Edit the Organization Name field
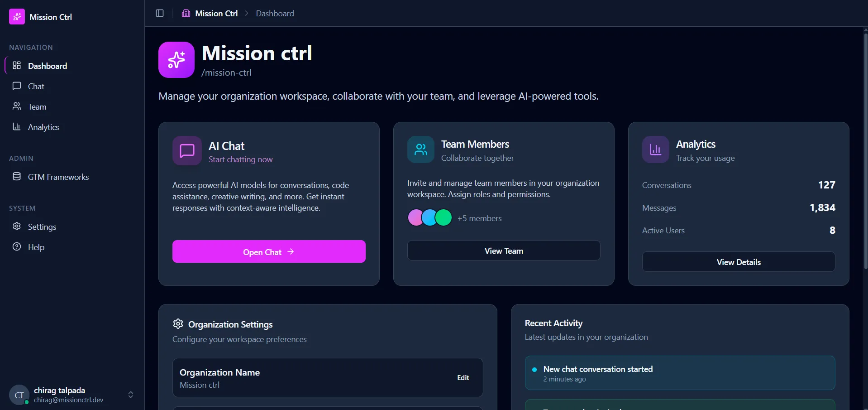The height and width of the screenshot is (410, 868). [463, 377]
